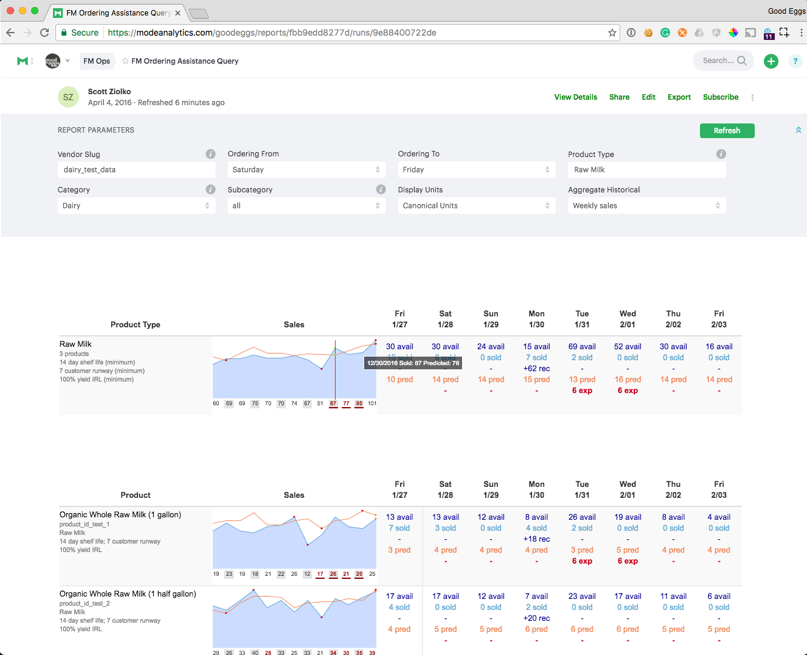Reload the page with browser refresh icon
This screenshot has width=807, height=655.
point(44,32)
